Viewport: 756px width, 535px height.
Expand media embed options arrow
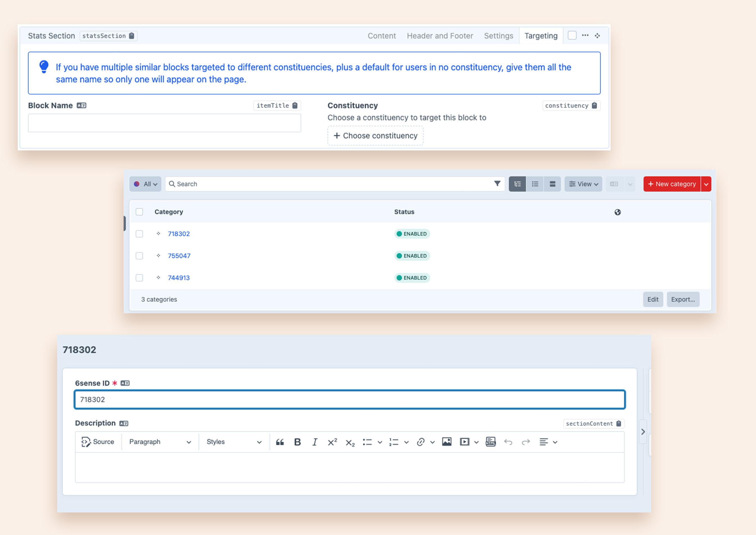click(476, 442)
